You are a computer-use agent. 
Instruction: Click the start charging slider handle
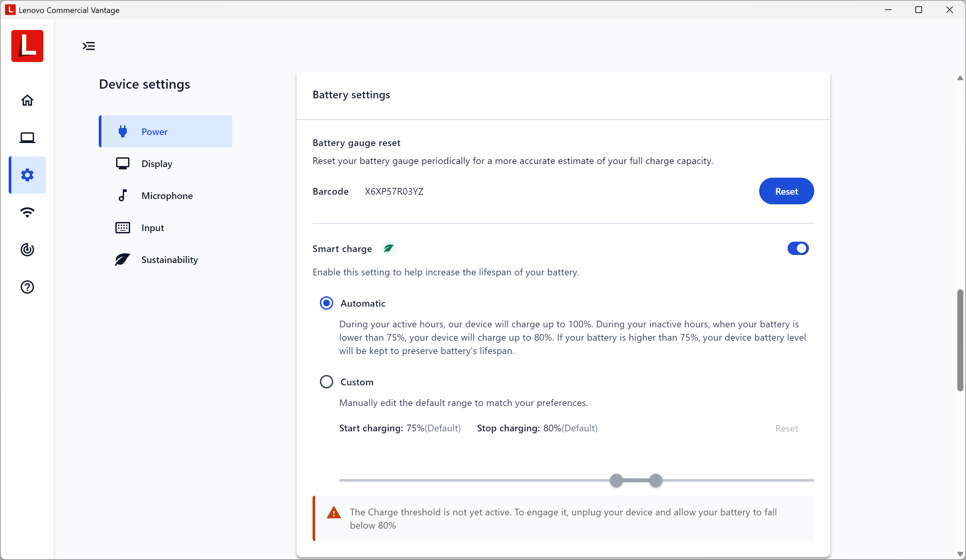click(x=616, y=480)
